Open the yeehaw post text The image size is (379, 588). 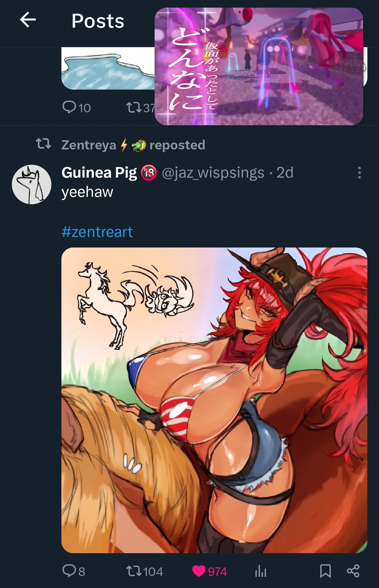pos(87,192)
